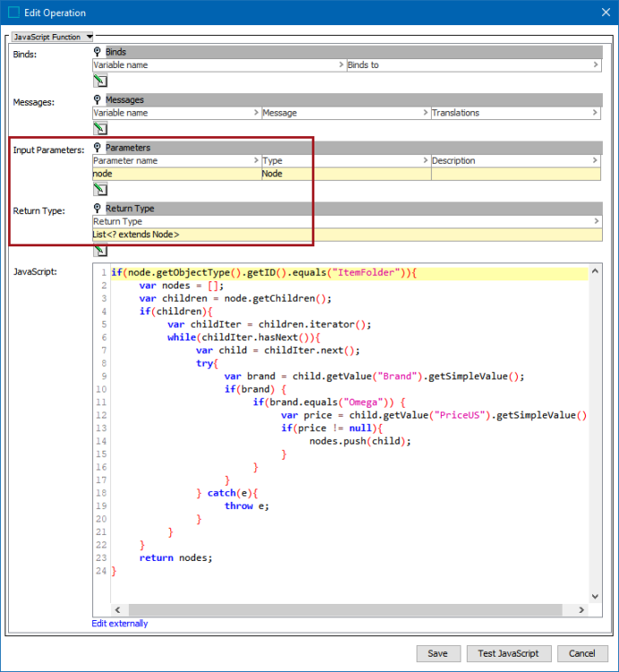Click code line 'if(price != null){'
This screenshot has width=619, height=672.
pyautogui.click(x=331, y=428)
